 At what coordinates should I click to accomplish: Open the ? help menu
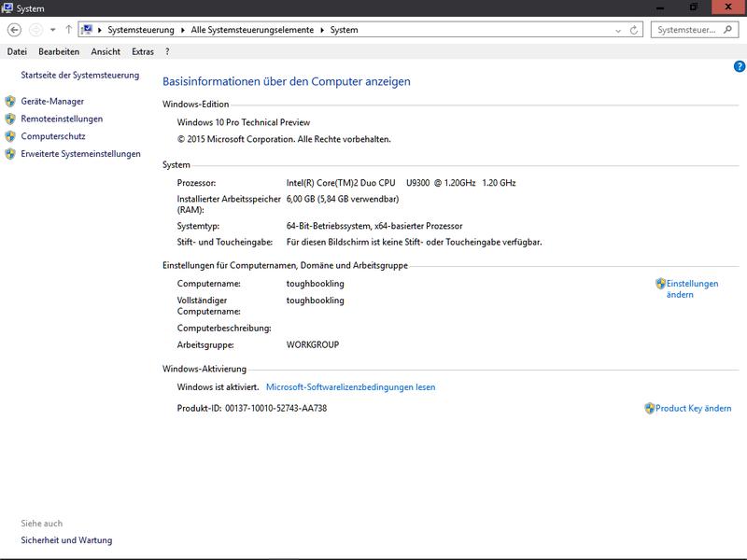click(167, 51)
